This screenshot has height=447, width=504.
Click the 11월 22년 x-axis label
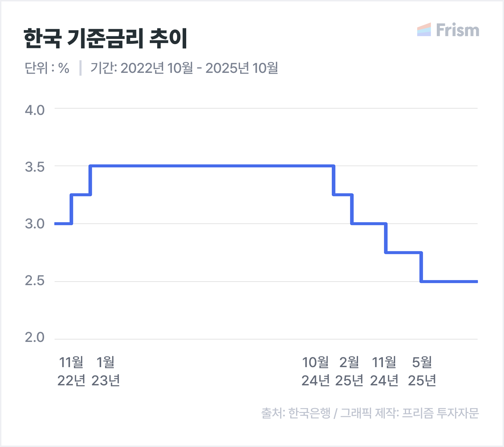click(71, 371)
